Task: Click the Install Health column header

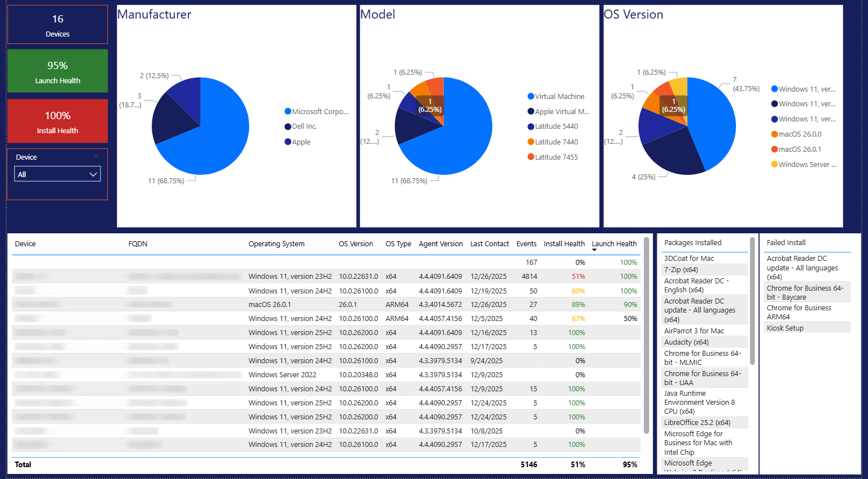Action: pos(564,244)
